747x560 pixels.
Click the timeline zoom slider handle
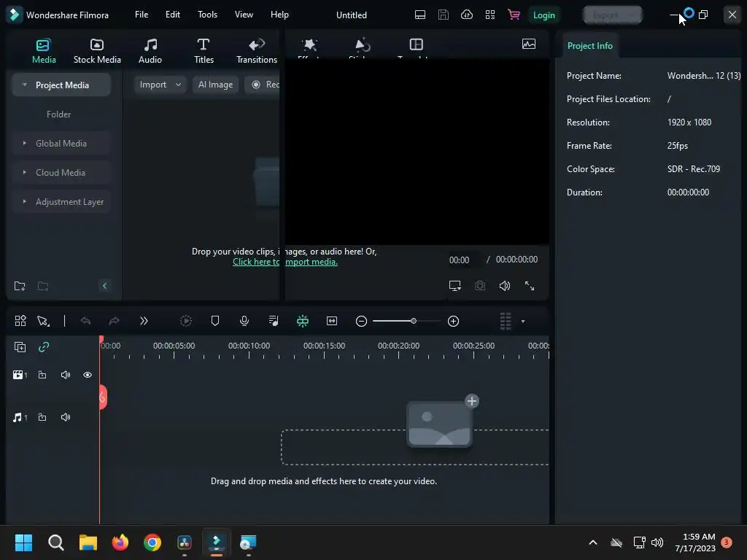click(414, 321)
